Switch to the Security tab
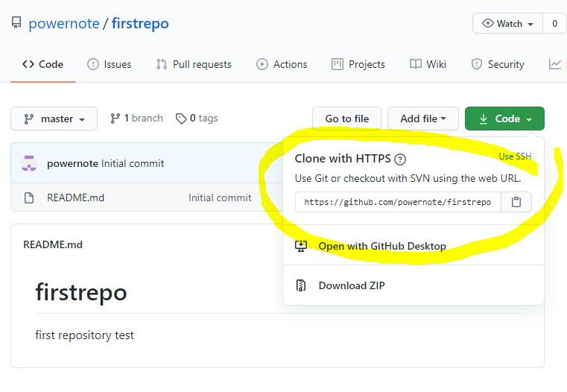 tap(498, 64)
